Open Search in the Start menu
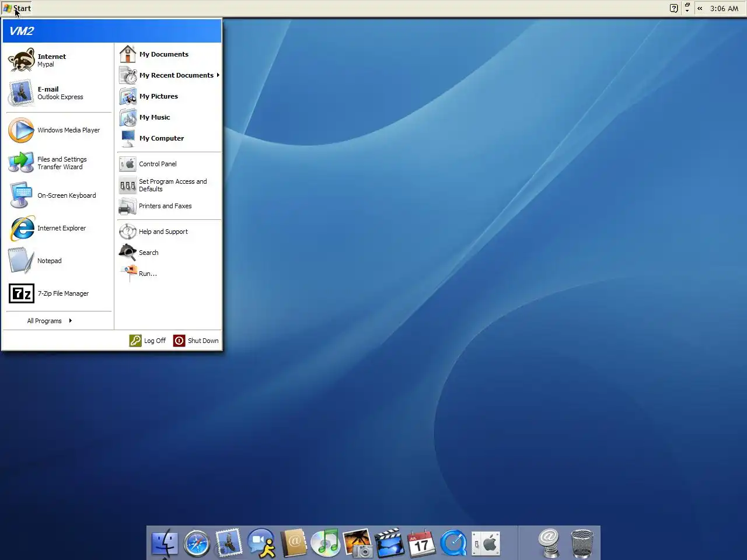The width and height of the screenshot is (747, 560). (x=169, y=253)
